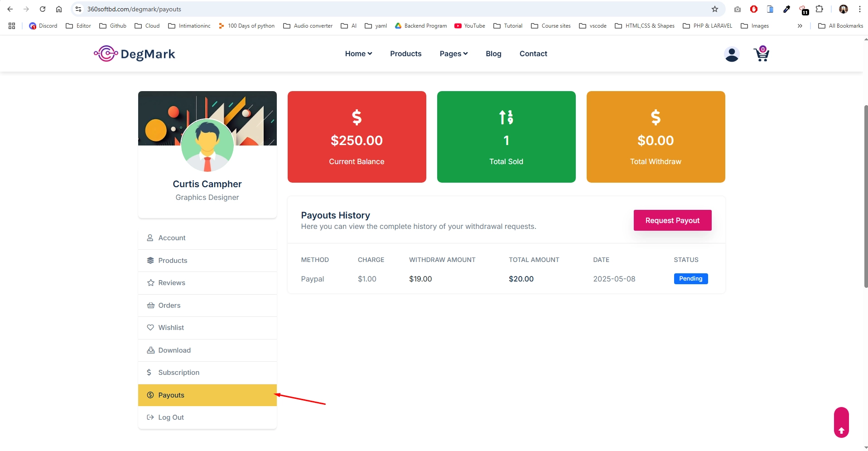Open the Images bookmark folder
868x451 pixels.
click(755, 26)
